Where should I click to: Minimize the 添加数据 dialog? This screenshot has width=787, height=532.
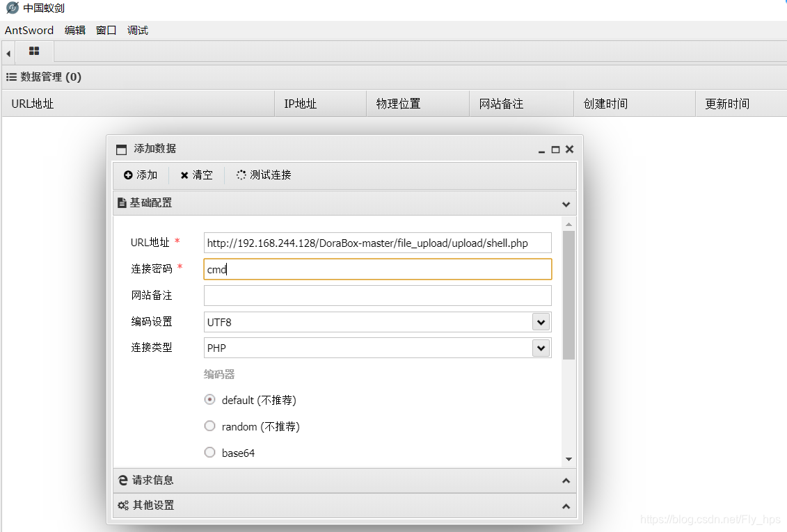541,150
